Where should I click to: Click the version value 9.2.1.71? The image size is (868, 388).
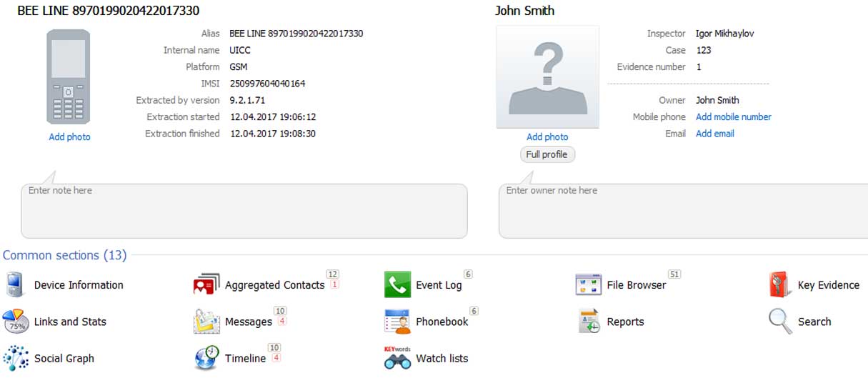coord(247,100)
